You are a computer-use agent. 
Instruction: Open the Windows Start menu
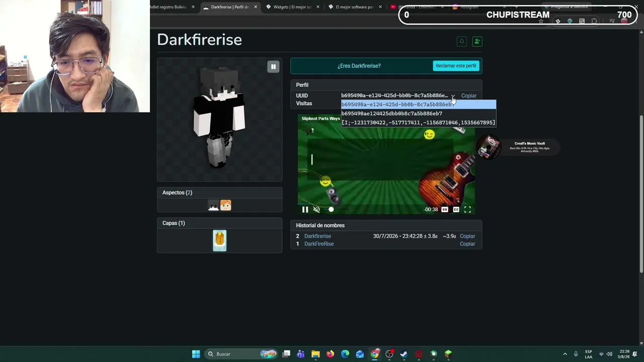196,354
